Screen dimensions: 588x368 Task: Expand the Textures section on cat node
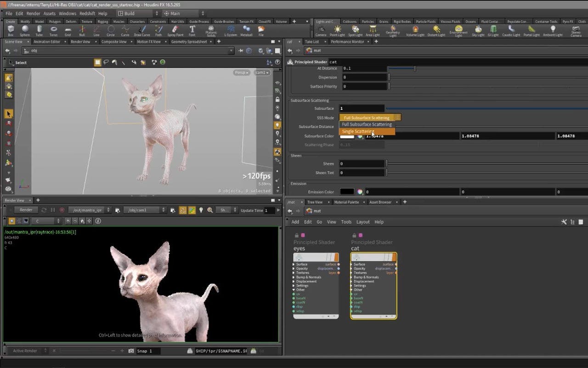pos(352,273)
